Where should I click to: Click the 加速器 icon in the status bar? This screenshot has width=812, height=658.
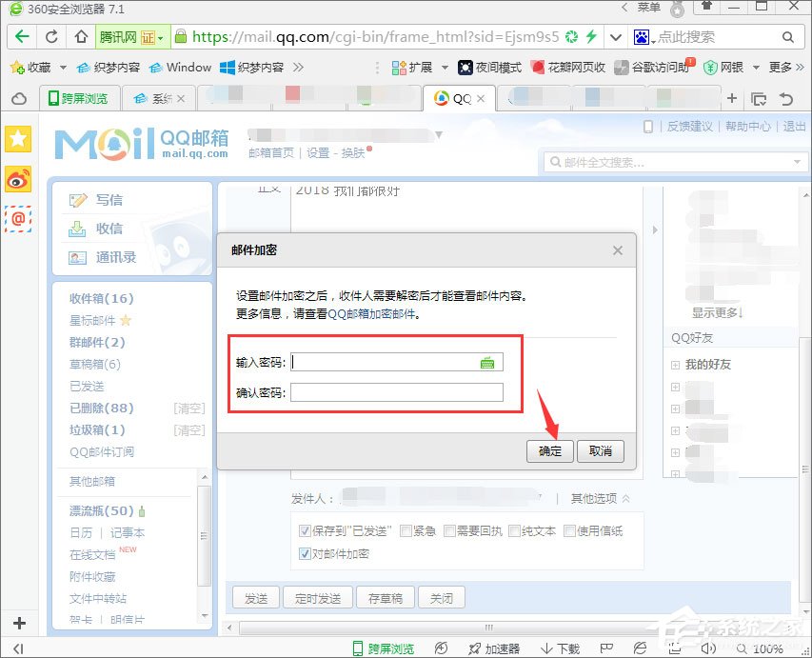[494, 648]
